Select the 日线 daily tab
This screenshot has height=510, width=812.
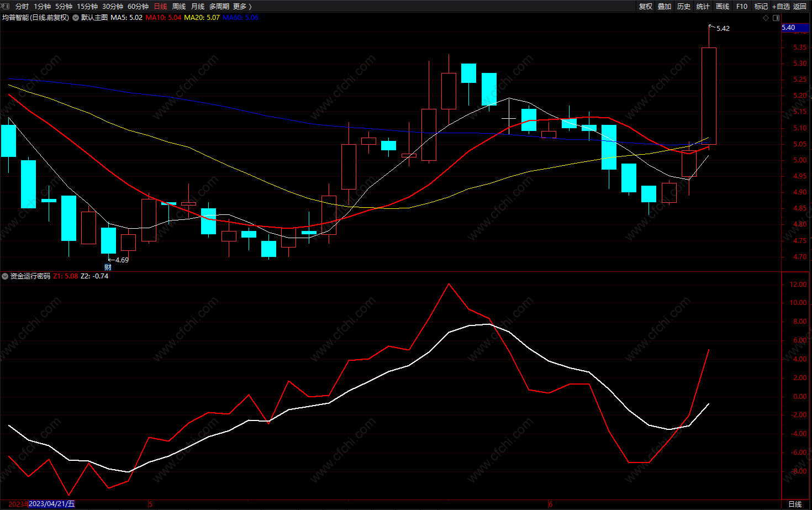pos(160,7)
